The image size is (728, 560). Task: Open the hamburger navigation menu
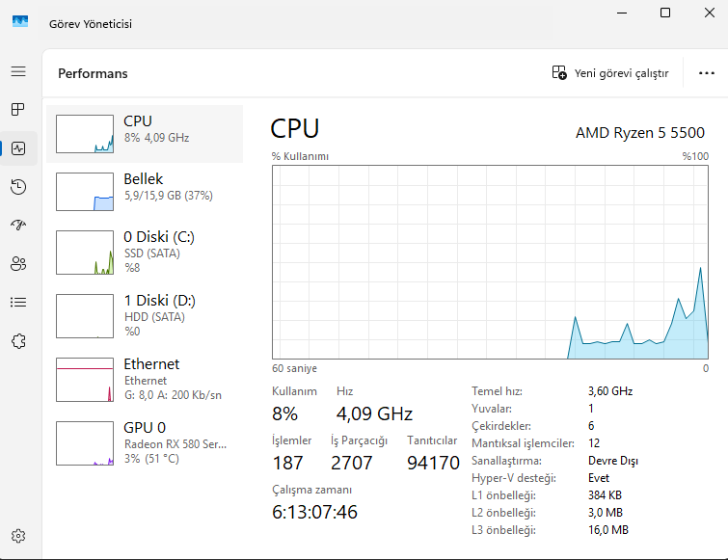(18, 71)
